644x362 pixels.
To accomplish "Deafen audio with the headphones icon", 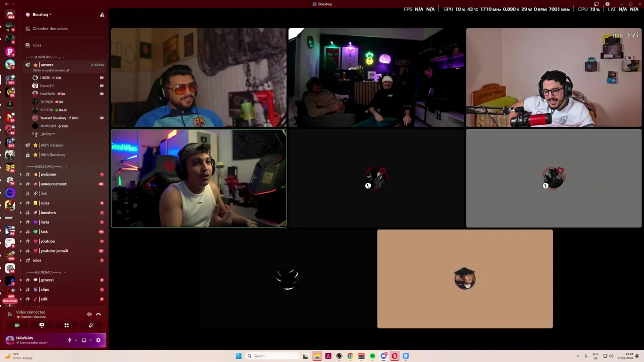I will point(84,340).
